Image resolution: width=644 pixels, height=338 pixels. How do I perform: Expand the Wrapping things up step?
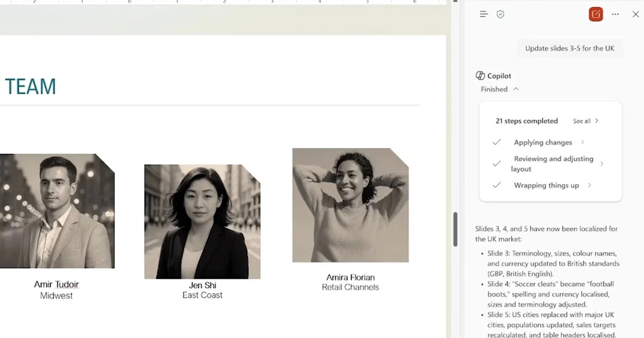[x=589, y=185]
